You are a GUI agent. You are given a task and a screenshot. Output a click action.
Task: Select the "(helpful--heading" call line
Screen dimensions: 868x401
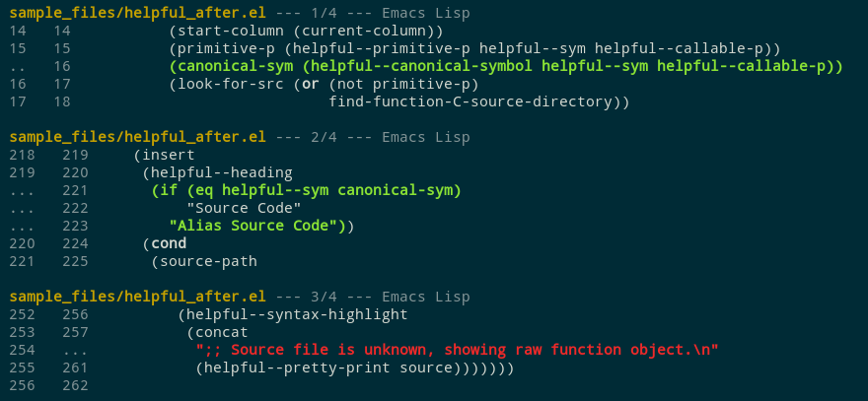point(217,172)
